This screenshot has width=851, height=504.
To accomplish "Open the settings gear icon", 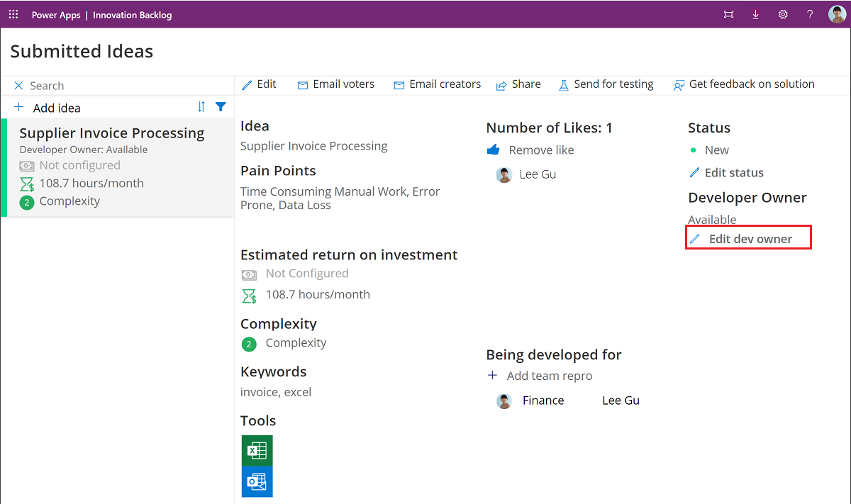I will pos(783,14).
